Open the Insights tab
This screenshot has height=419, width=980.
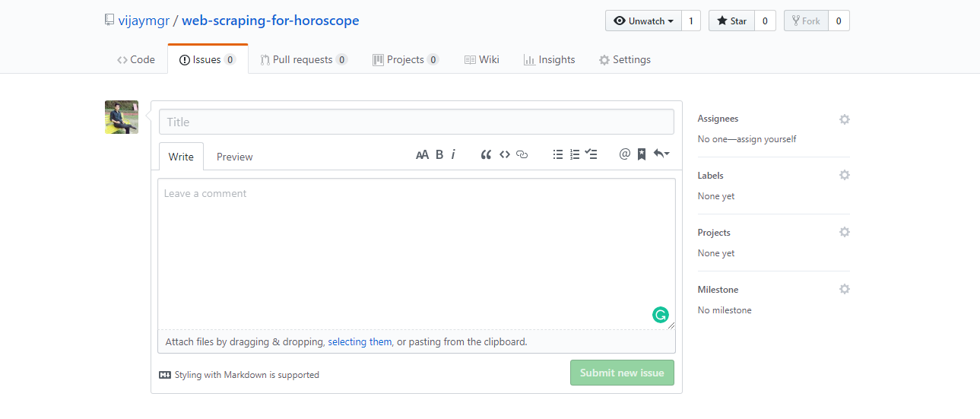click(x=549, y=59)
